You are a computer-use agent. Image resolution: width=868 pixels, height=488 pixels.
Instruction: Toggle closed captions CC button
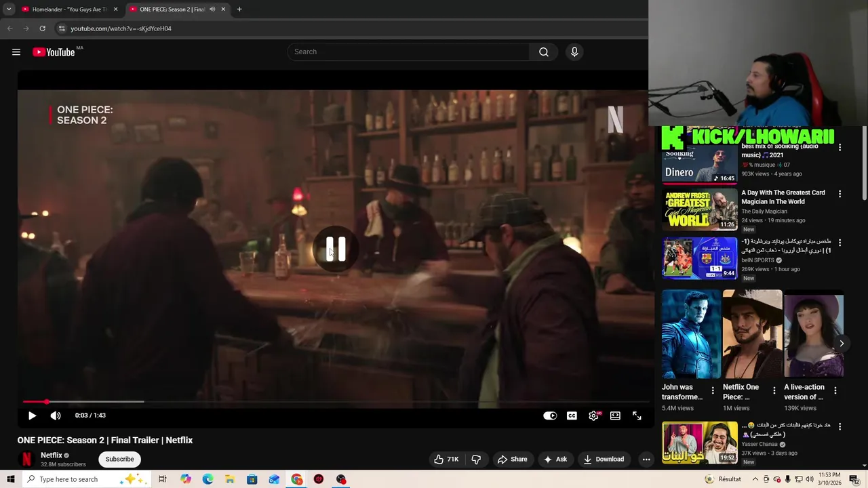coord(572,415)
